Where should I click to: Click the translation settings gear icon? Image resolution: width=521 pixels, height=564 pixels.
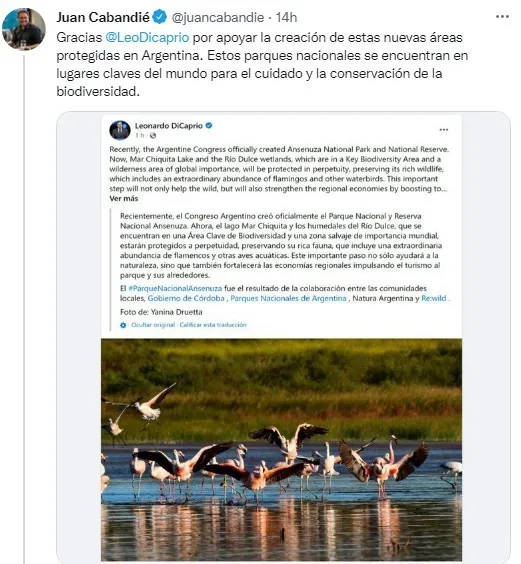pos(123,325)
